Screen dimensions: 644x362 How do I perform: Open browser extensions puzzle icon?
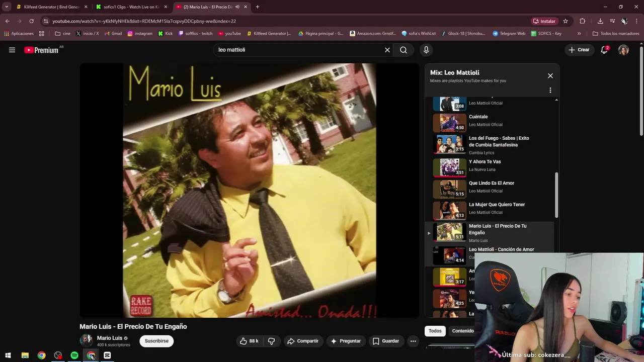pyautogui.click(x=583, y=21)
